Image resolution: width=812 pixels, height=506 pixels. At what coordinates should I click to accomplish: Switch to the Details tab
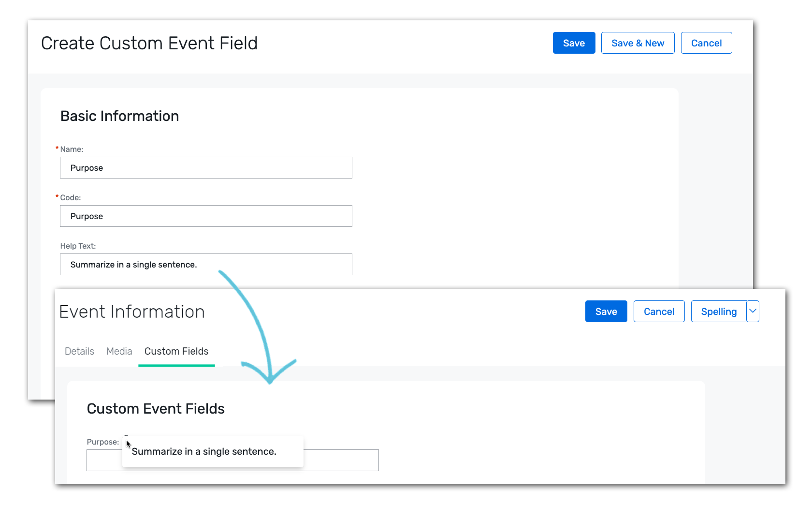coord(79,351)
